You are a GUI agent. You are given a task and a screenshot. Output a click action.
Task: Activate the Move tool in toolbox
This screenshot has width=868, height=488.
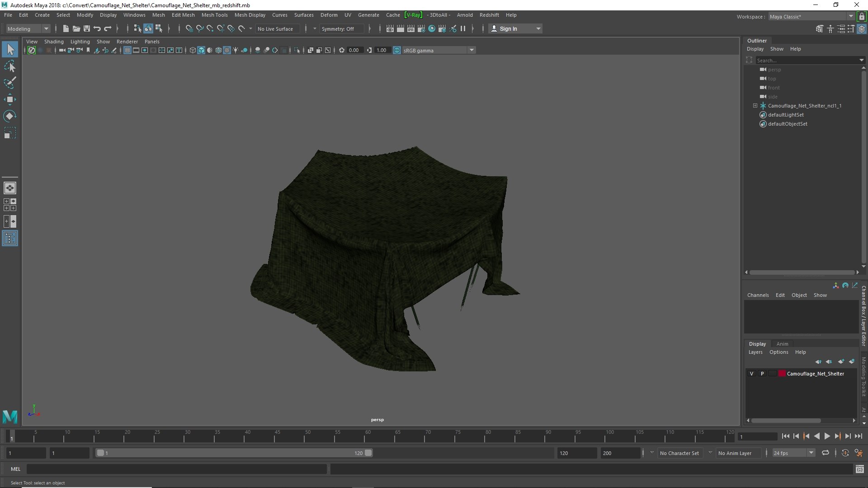(x=10, y=99)
